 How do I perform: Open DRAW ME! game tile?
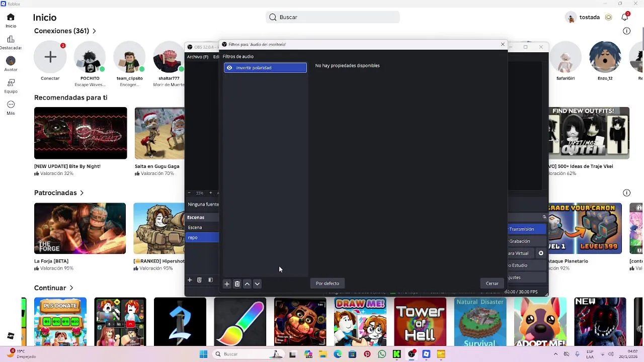coord(360,322)
